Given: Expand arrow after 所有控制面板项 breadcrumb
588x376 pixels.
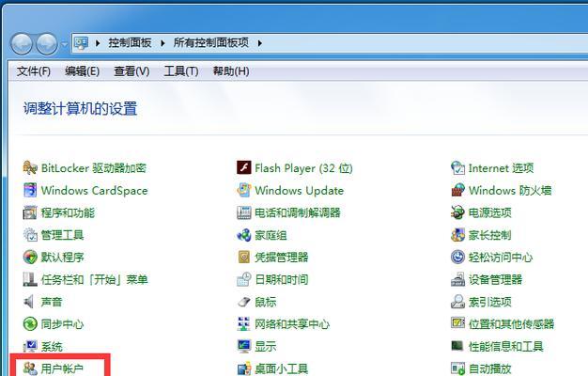Looking at the screenshot, I should 260,43.
